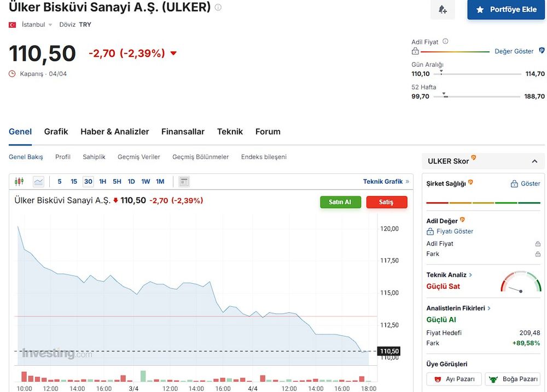The width and height of the screenshot is (547, 392).
Task: Select the 5 minute interval
Action: [x=60, y=182]
